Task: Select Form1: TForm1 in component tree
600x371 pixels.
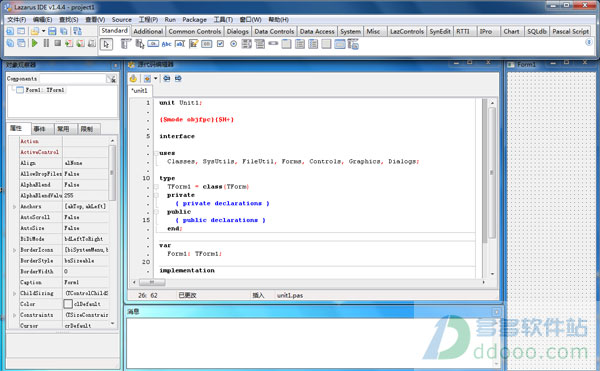Action: 45,90
